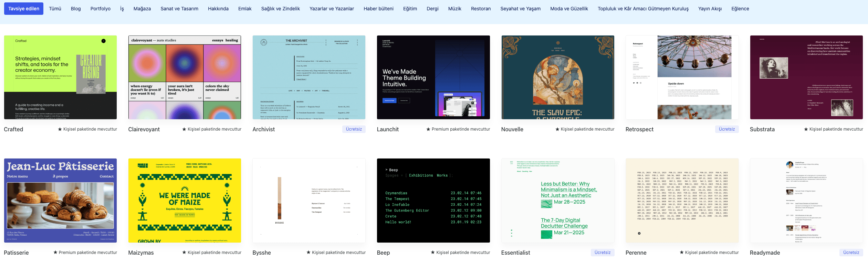Click the Archivist theme thumbnail
The height and width of the screenshot is (276, 868).
[309, 77]
